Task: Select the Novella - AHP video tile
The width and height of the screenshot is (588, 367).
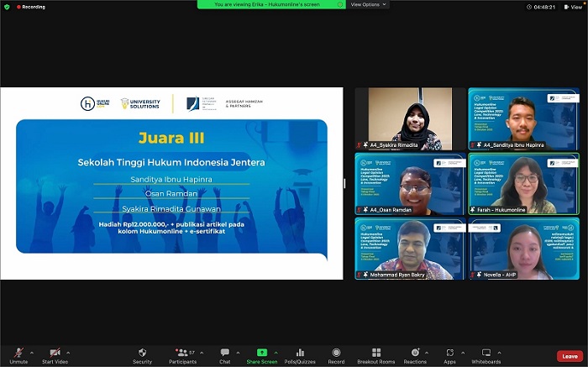Action: tap(523, 249)
